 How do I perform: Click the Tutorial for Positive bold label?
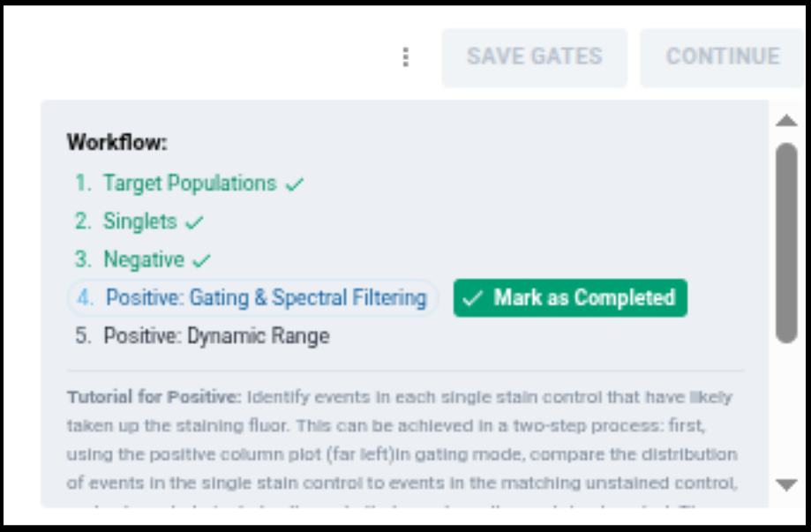(x=154, y=397)
